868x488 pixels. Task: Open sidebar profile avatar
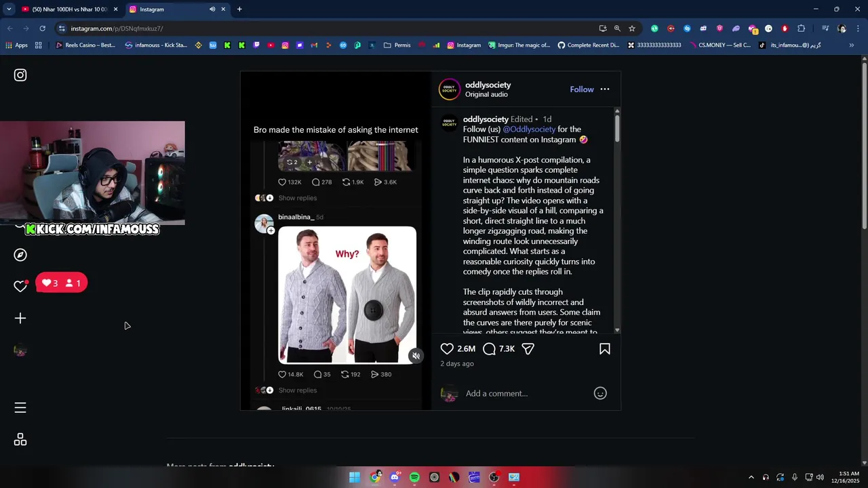click(x=20, y=350)
